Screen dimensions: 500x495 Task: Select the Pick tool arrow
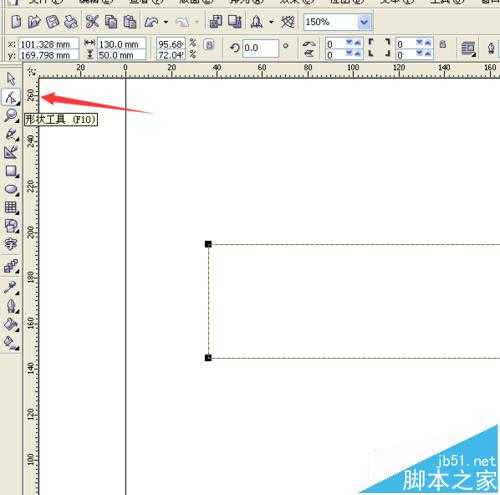pos(11,79)
